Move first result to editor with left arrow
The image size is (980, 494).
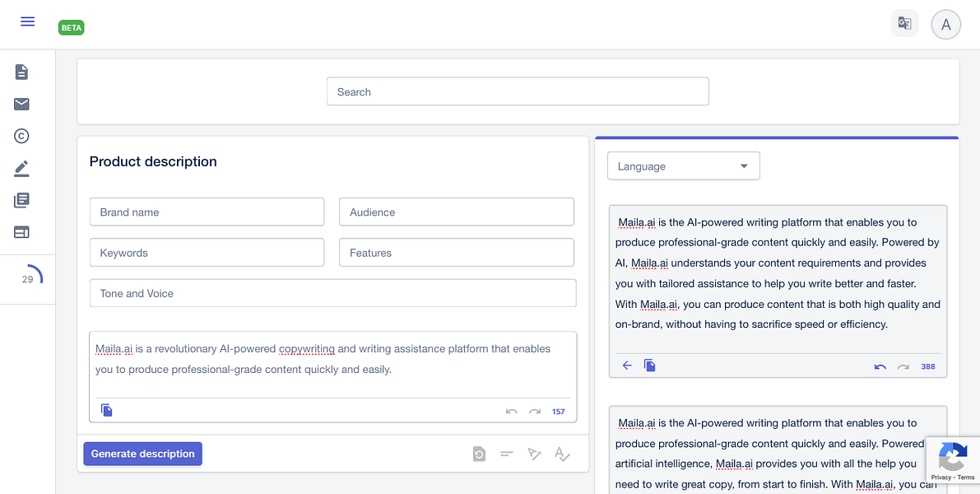(x=627, y=366)
